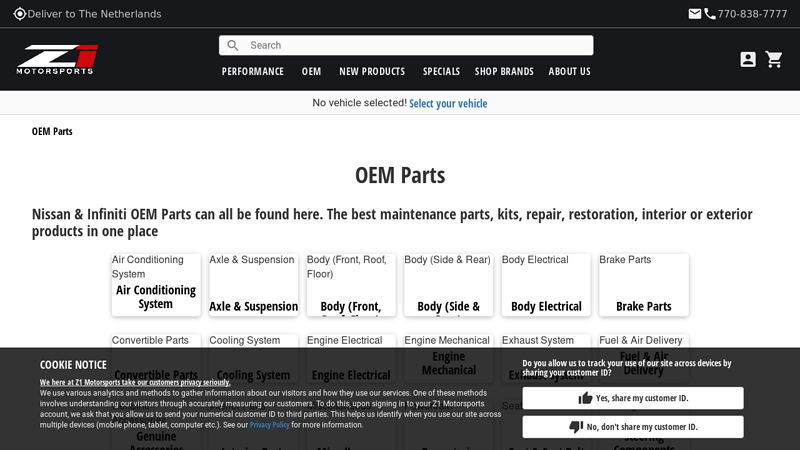Click Deliver to The Netherlands

tap(94, 14)
